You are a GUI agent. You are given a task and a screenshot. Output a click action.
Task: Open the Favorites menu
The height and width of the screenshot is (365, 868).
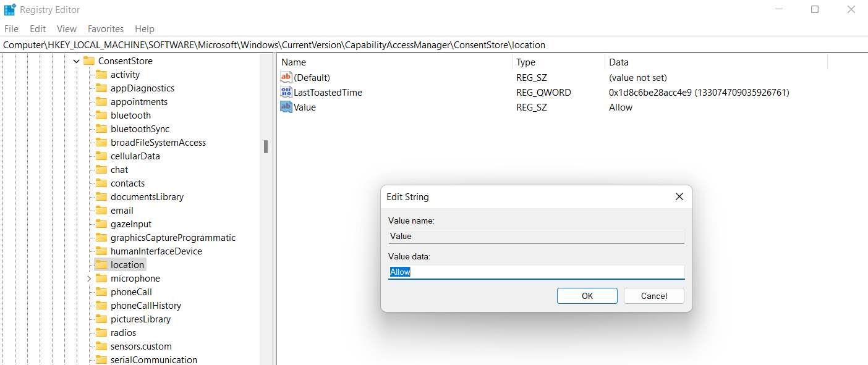pyautogui.click(x=106, y=29)
